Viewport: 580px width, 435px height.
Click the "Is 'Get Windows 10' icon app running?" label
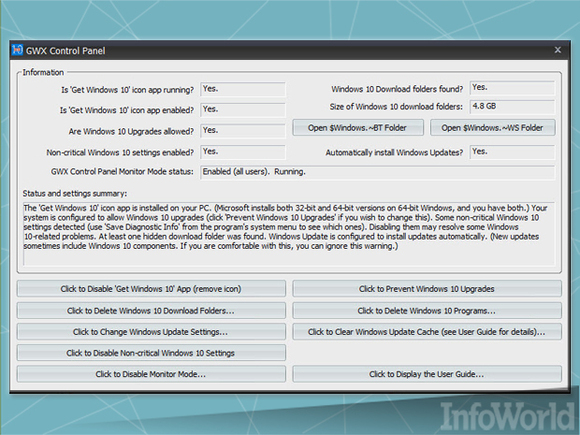point(128,90)
